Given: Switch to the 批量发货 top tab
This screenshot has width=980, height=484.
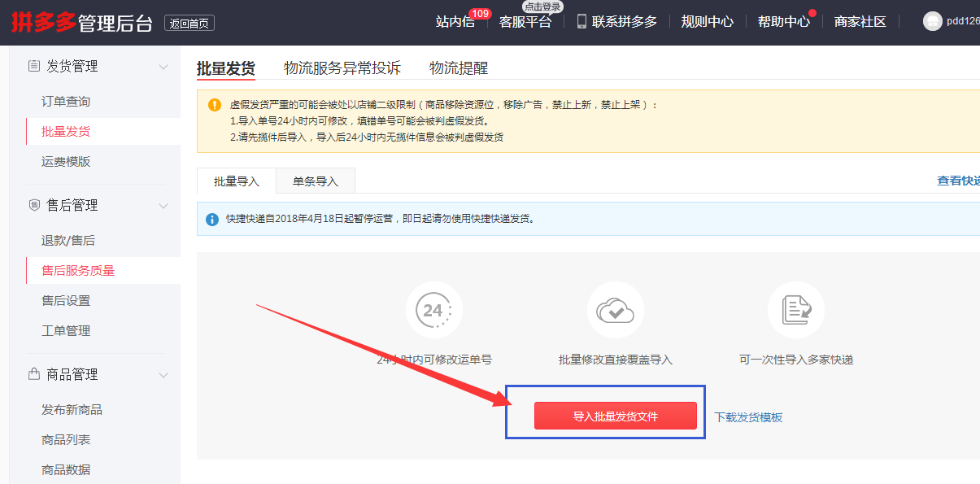Looking at the screenshot, I should point(226,68).
